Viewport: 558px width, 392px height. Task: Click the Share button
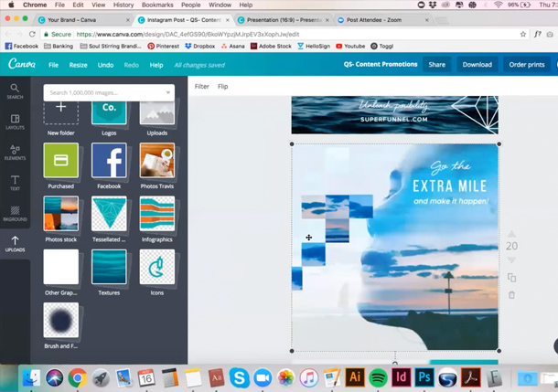(437, 65)
